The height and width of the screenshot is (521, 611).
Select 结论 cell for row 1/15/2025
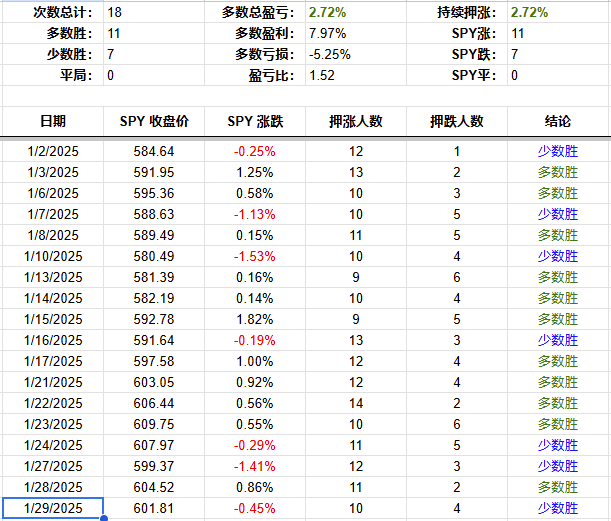tap(558, 320)
